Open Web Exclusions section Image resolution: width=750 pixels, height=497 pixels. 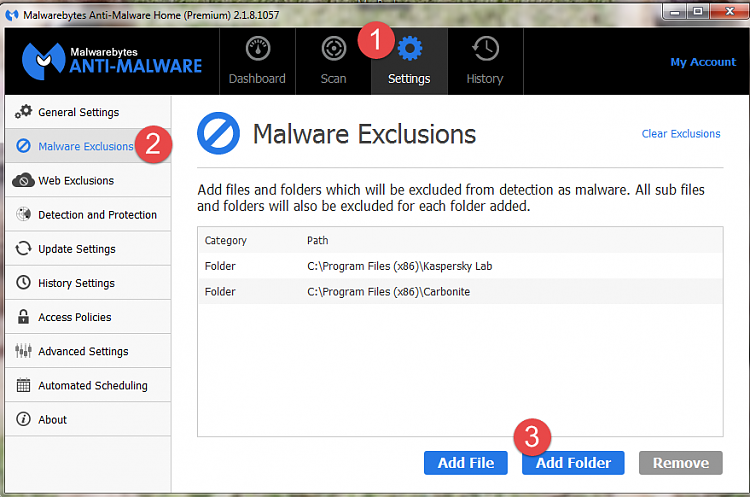click(x=88, y=180)
